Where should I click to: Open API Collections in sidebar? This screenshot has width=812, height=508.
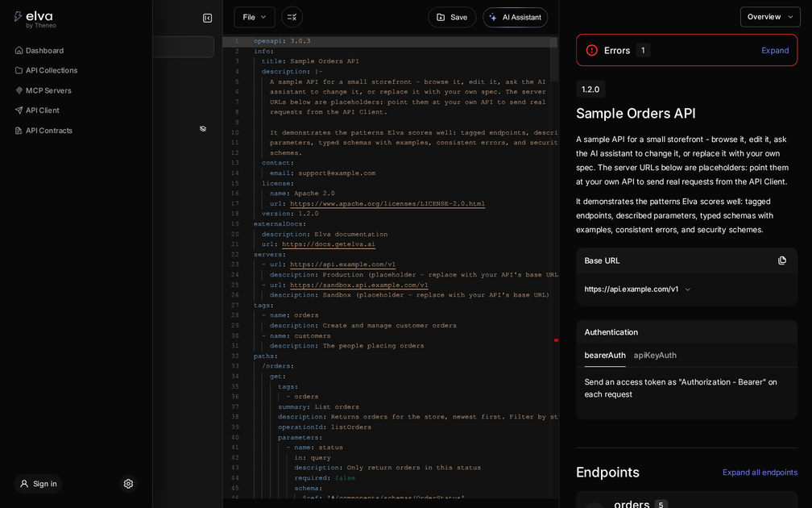pos(46,70)
